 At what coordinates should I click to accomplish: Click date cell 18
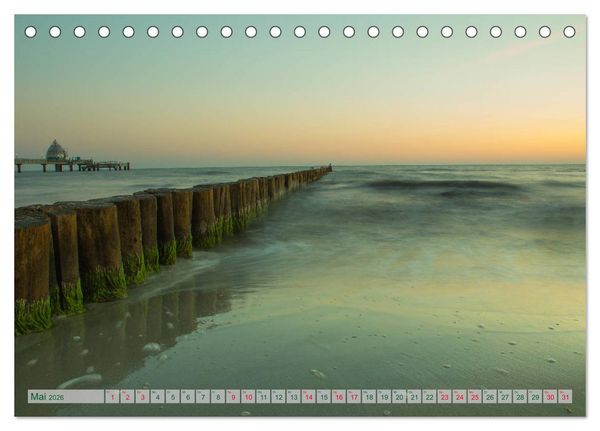coord(369,397)
